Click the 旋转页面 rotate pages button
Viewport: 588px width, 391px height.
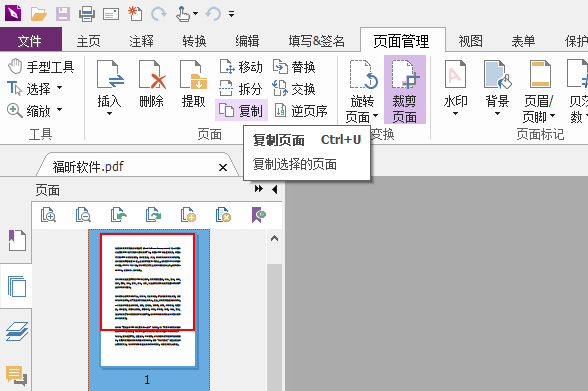[x=362, y=91]
